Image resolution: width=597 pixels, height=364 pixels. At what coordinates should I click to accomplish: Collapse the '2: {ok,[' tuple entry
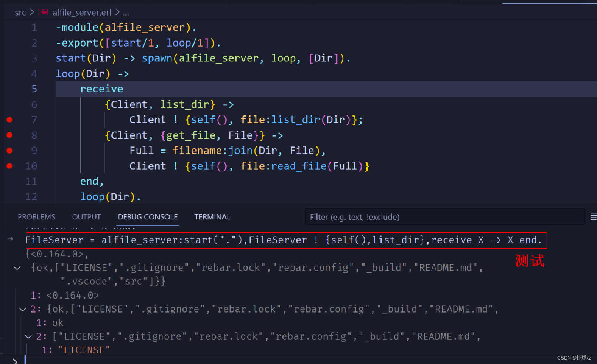pyautogui.click(x=23, y=309)
